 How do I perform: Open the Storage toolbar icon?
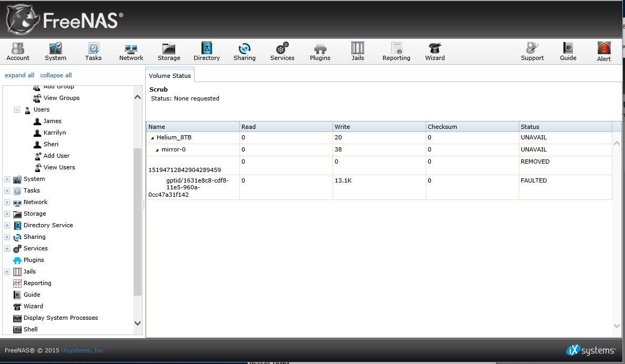coord(169,52)
